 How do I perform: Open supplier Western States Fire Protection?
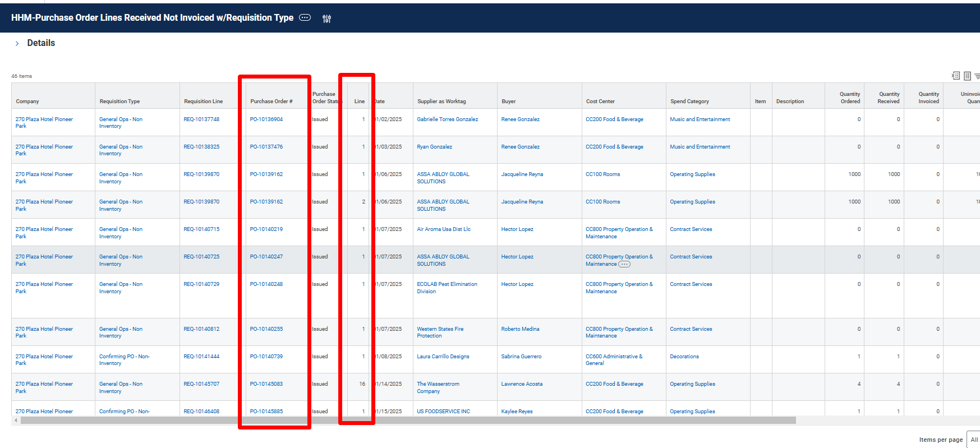[x=440, y=332]
